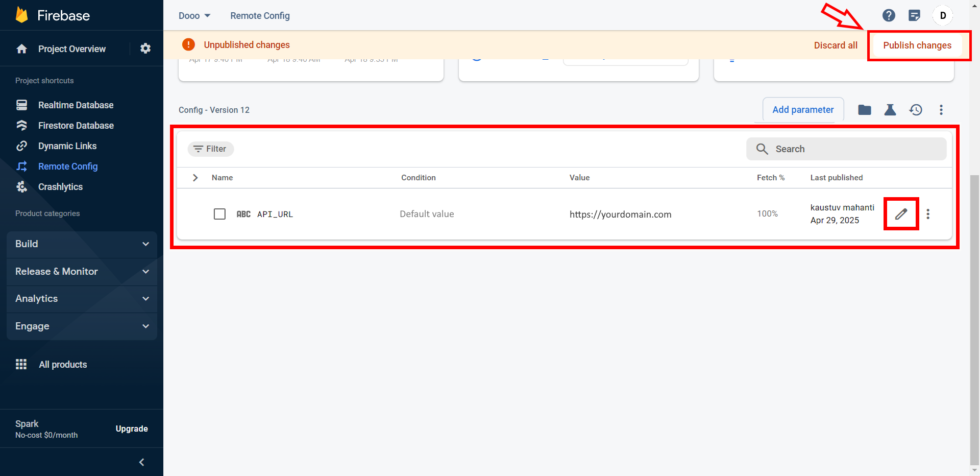This screenshot has height=476, width=980.
Task: Click the All products link
Action: tap(63, 365)
